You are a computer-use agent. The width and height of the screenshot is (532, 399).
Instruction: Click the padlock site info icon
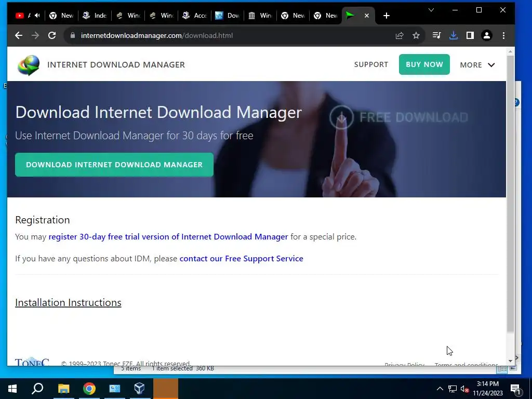(72, 35)
